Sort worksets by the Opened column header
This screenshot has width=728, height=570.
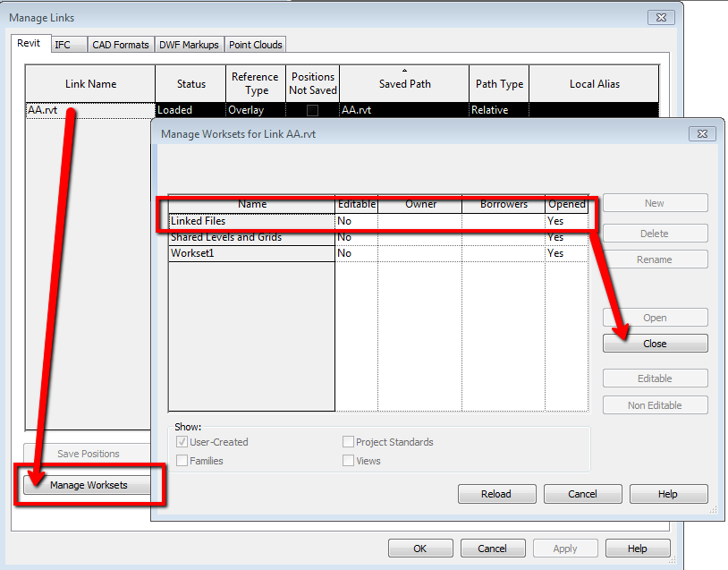coord(567,204)
